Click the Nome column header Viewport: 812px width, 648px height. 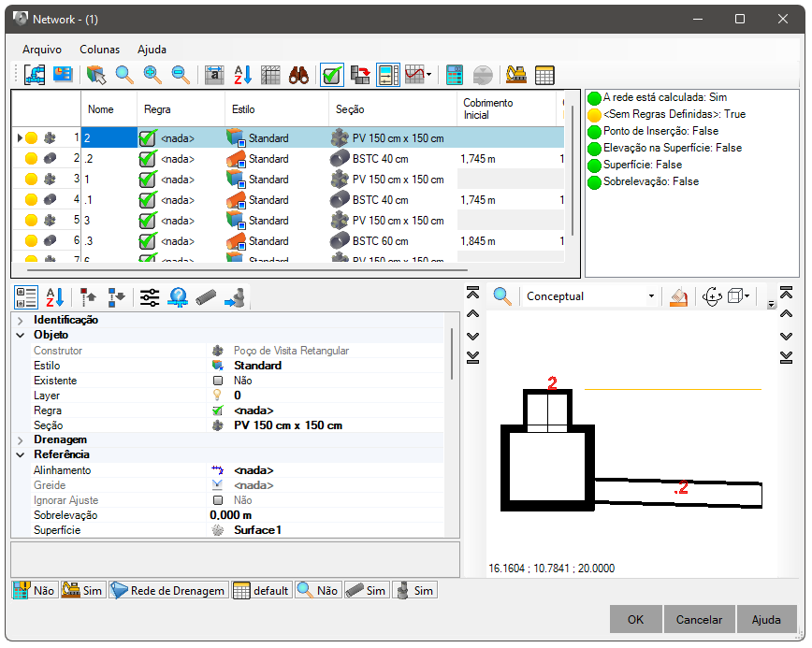coord(109,109)
